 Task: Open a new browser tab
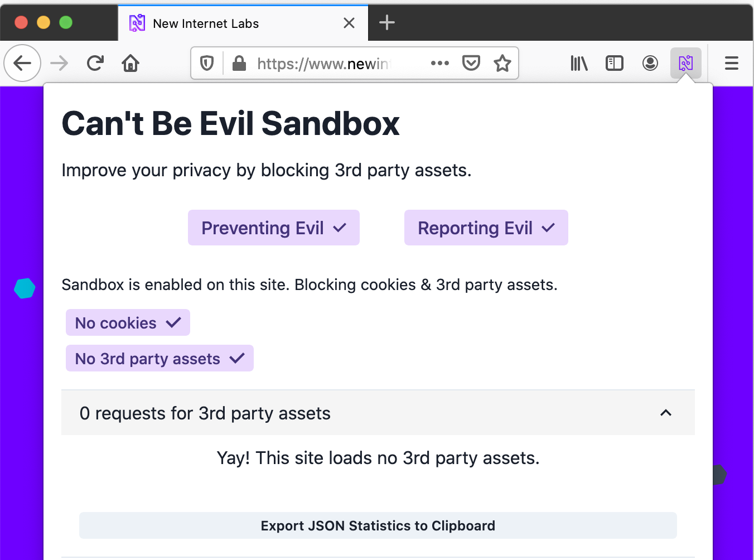coord(386,23)
